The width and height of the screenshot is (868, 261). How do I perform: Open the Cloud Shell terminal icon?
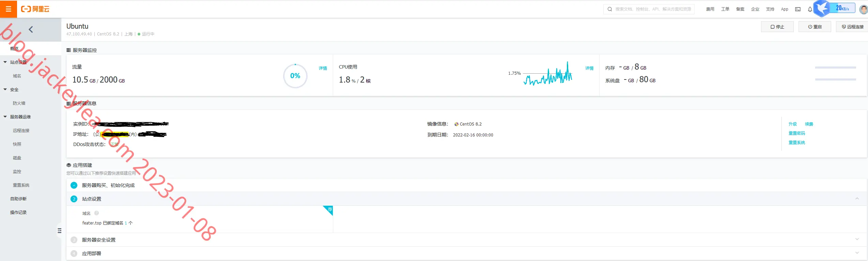[798, 9]
